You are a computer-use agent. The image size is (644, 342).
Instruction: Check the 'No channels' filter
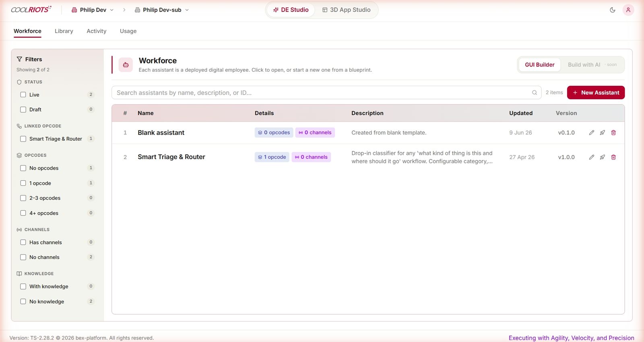click(x=23, y=257)
